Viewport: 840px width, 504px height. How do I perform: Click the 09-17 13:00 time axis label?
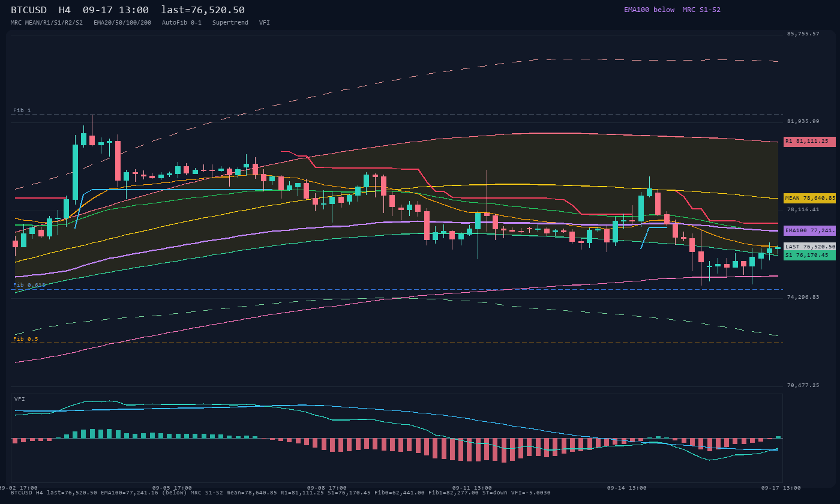click(781, 488)
